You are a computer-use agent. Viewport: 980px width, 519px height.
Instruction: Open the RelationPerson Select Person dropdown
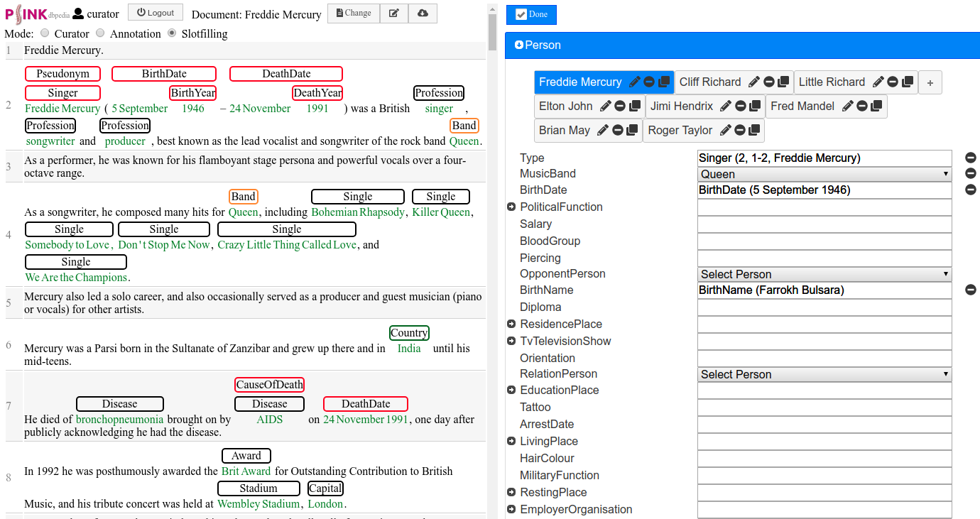pos(824,374)
